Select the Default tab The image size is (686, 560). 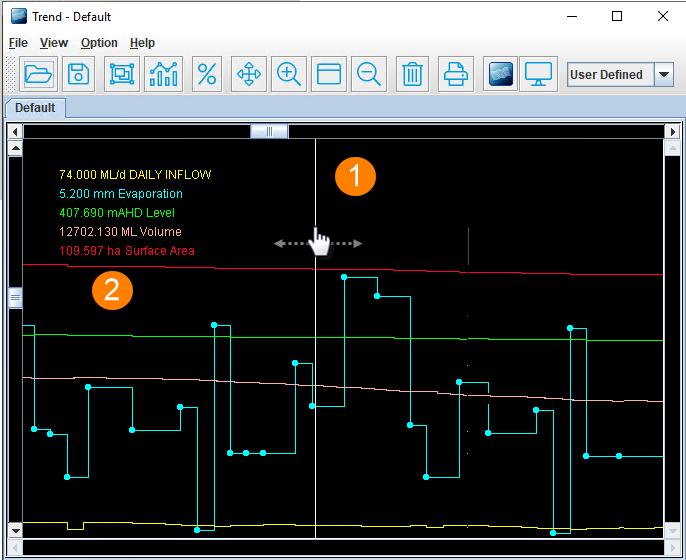pyautogui.click(x=35, y=108)
